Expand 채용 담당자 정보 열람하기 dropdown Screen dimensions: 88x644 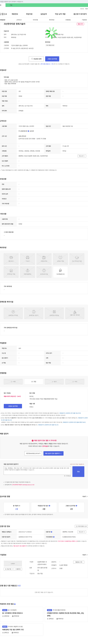point(53,453)
